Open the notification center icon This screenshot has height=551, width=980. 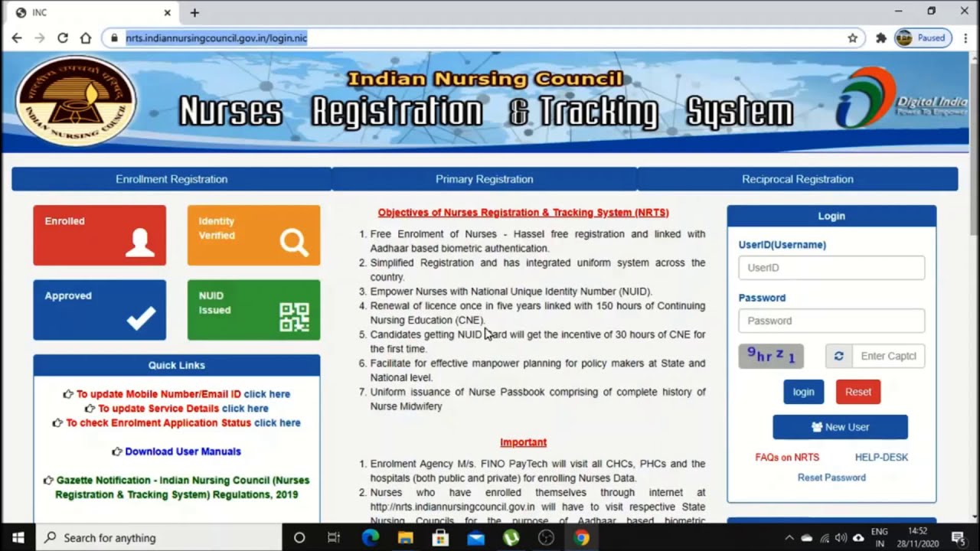click(x=958, y=538)
